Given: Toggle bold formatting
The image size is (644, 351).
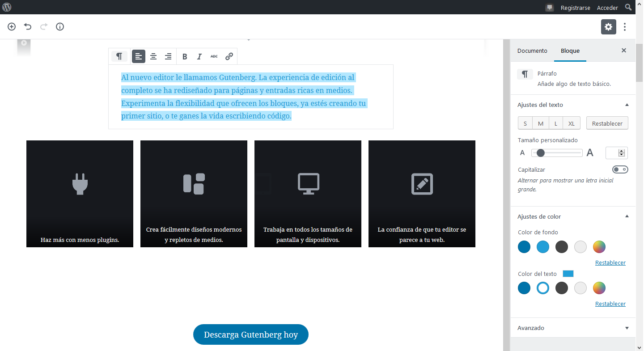Looking at the screenshot, I should pyautogui.click(x=185, y=56).
